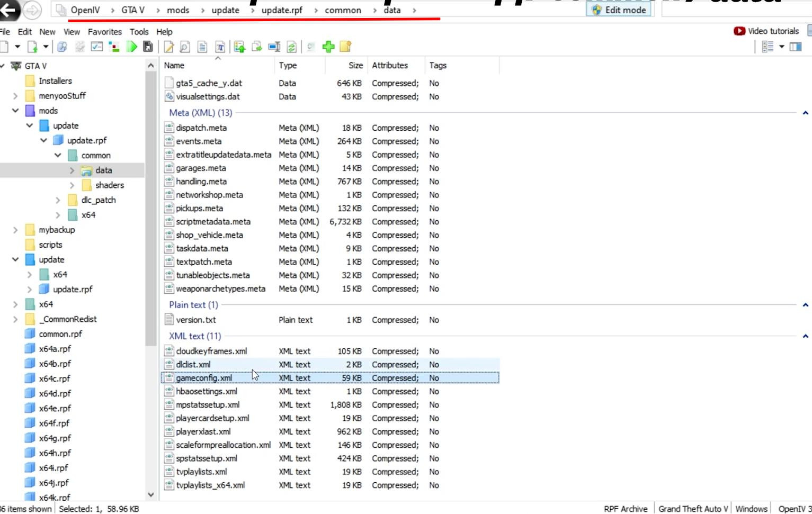Click the refresh green arrows document icon
Image resolution: width=812 pixels, height=514 pixels.
click(291, 47)
